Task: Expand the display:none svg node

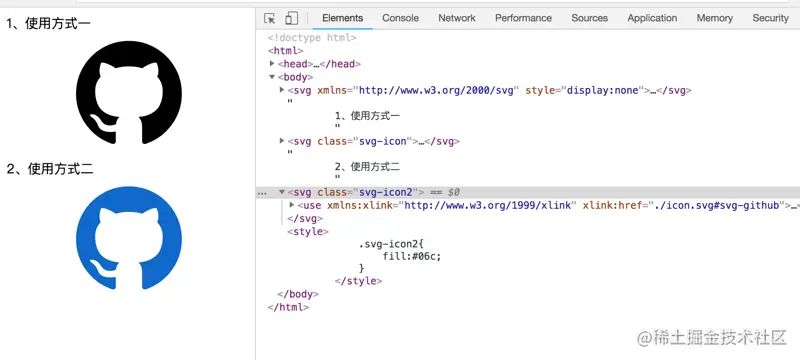Action: tap(282, 90)
